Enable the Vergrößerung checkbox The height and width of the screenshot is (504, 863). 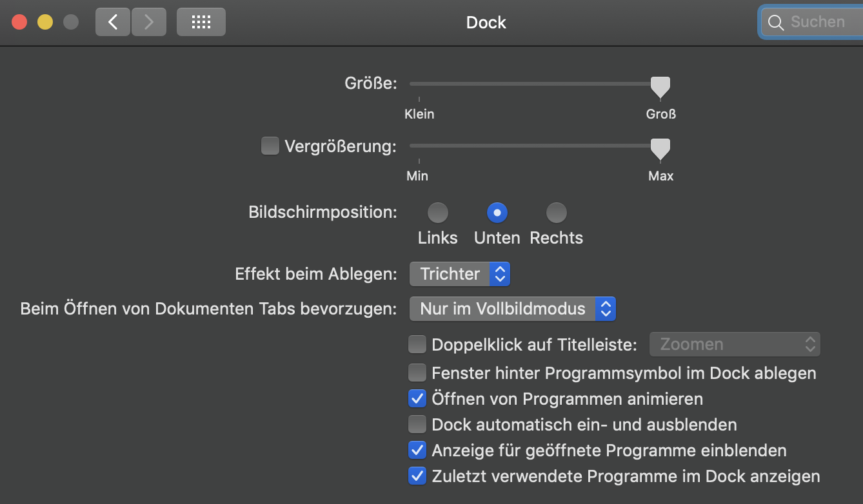(270, 146)
